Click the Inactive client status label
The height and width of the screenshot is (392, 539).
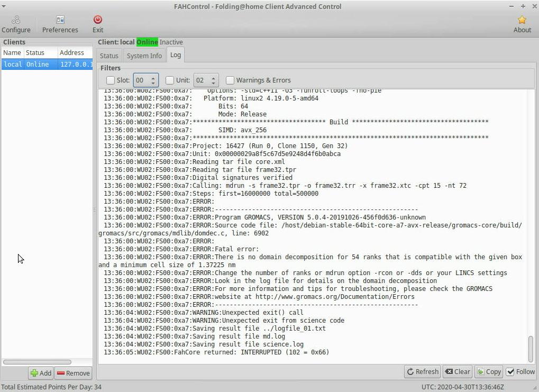[171, 42]
